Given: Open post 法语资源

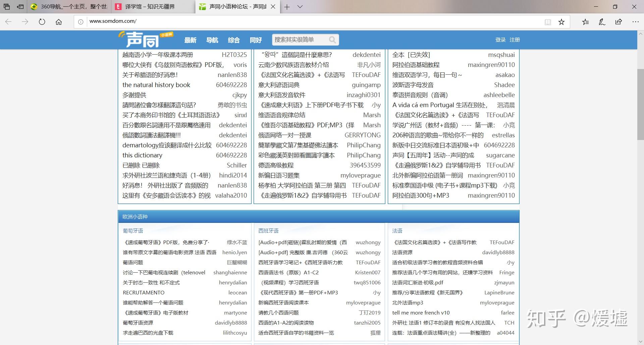Looking at the screenshot, I should [x=402, y=253].
